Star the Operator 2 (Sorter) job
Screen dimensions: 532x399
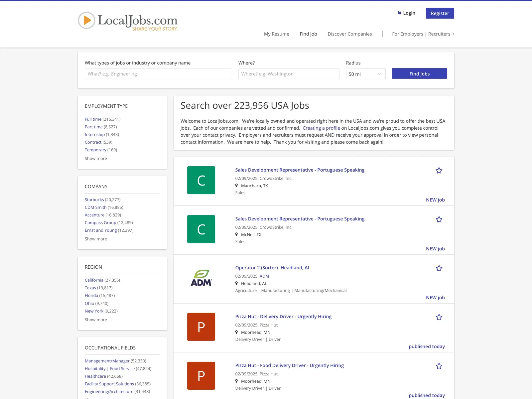point(439,268)
